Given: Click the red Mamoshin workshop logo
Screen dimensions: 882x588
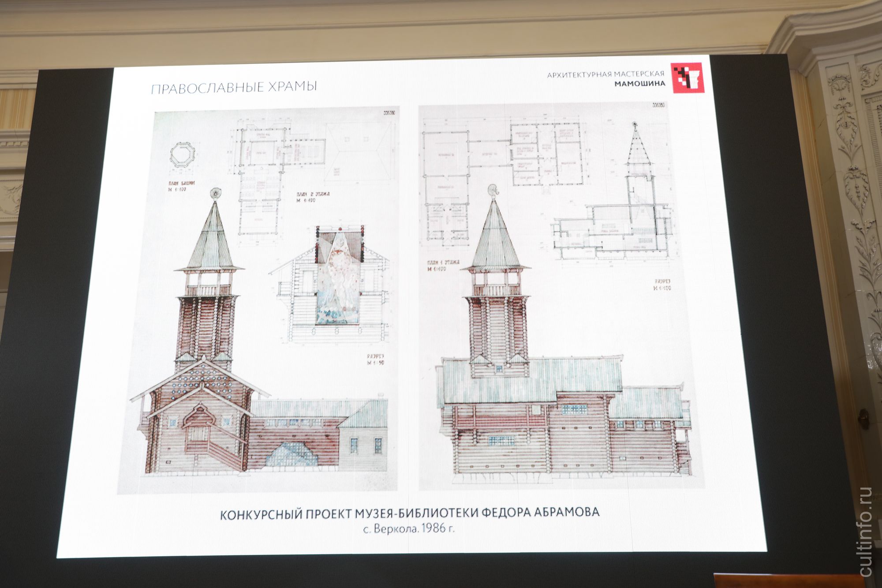Looking at the screenshot, I should coord(687,78).
